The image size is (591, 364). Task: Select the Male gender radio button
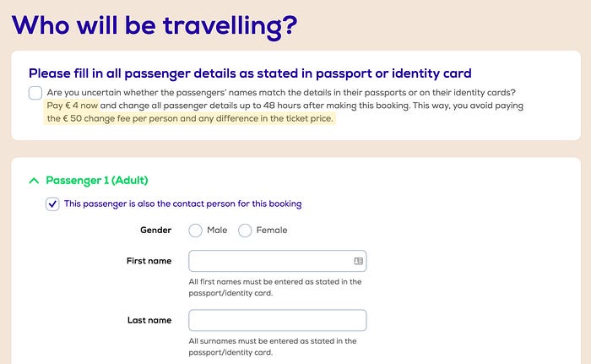196,231
